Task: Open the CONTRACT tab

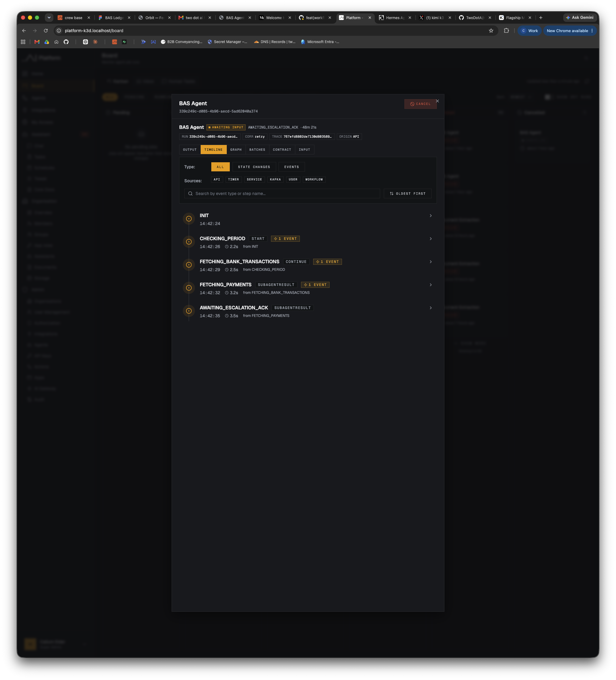Action: [x=282, y=150]
